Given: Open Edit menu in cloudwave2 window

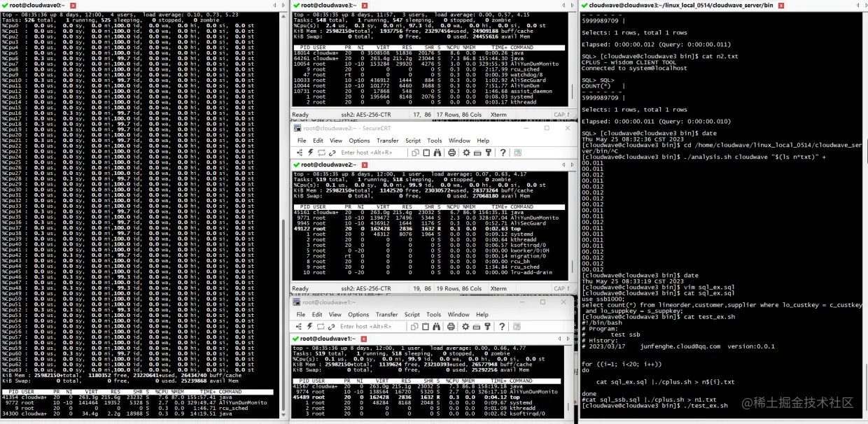Looking at the screenshot, I should [318, 141].
